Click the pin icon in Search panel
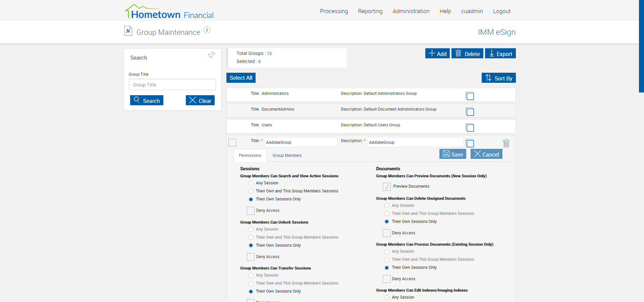644x302 pixels. pos(211,55)
